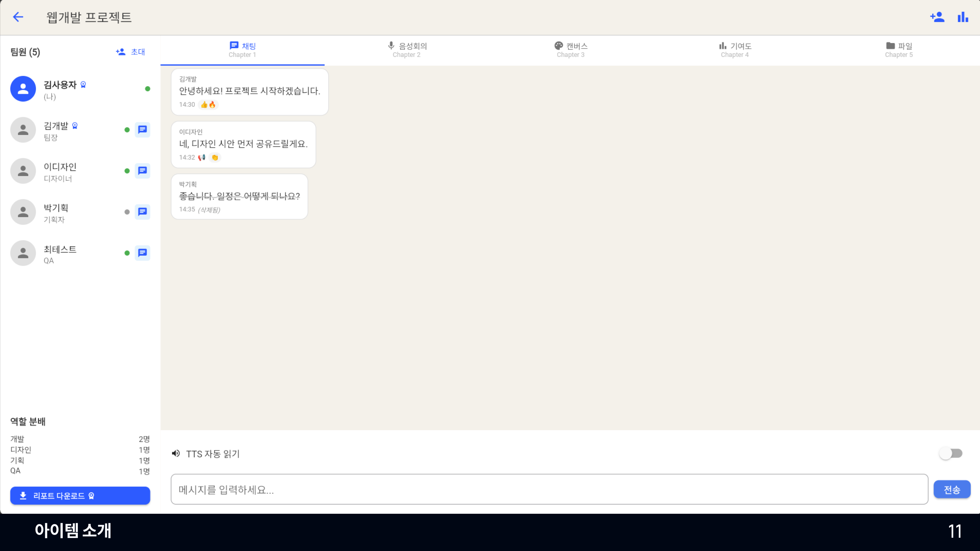Click the back arrow icon

click(x=18, y=17)
